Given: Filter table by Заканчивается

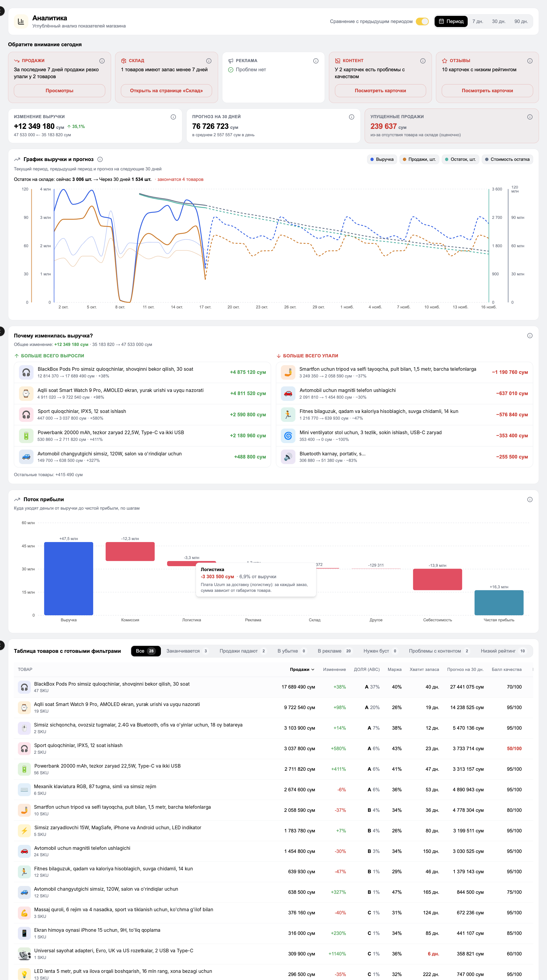Looking at the screenshot, I should 187,651.
